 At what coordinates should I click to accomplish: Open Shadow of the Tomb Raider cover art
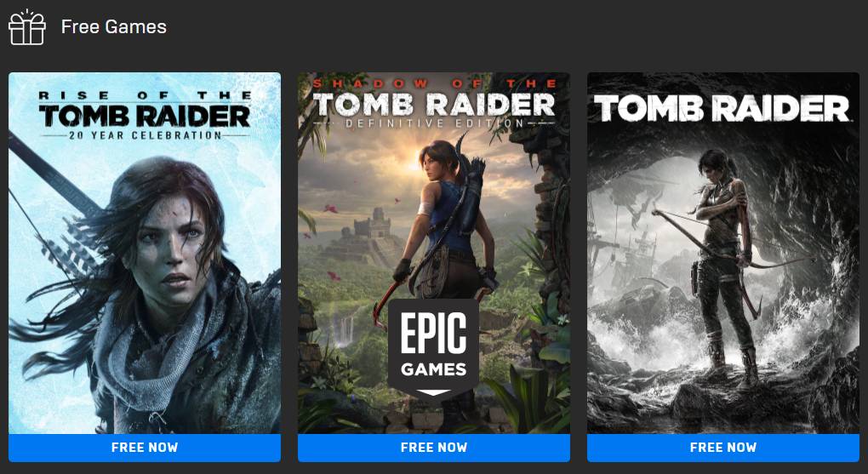434,253
